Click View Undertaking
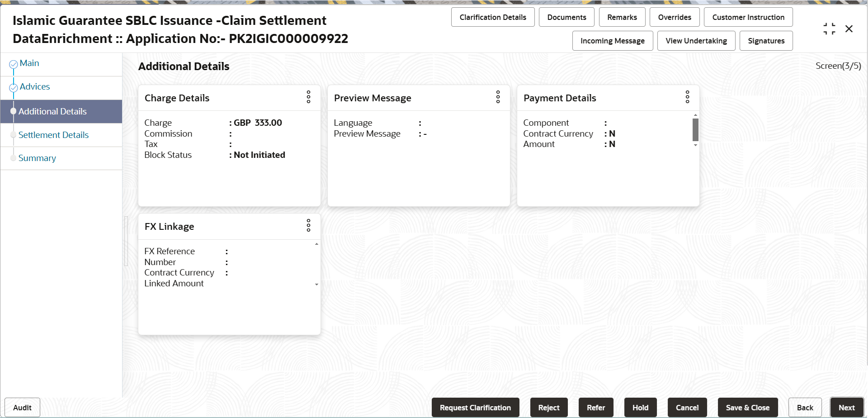Screen dimensions: 868x418 click(x=696, y=41)
